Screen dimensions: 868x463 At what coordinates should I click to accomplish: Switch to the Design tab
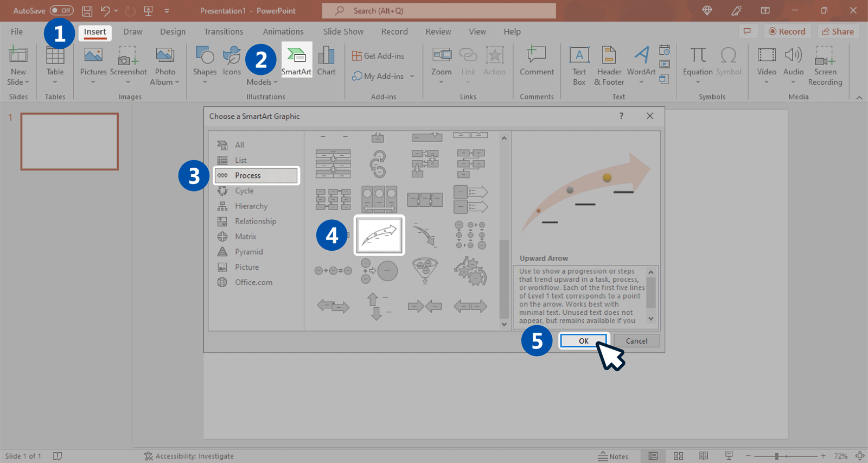[x=173, y=31]
